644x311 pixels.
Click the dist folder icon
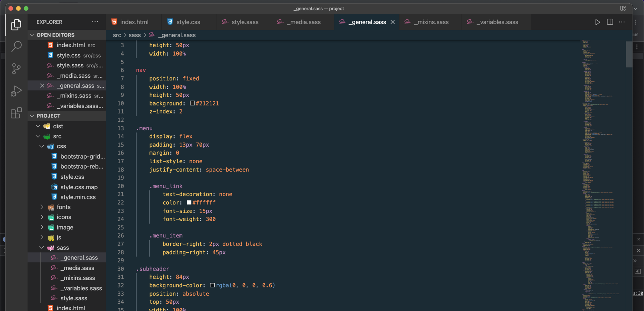(47, 126)
